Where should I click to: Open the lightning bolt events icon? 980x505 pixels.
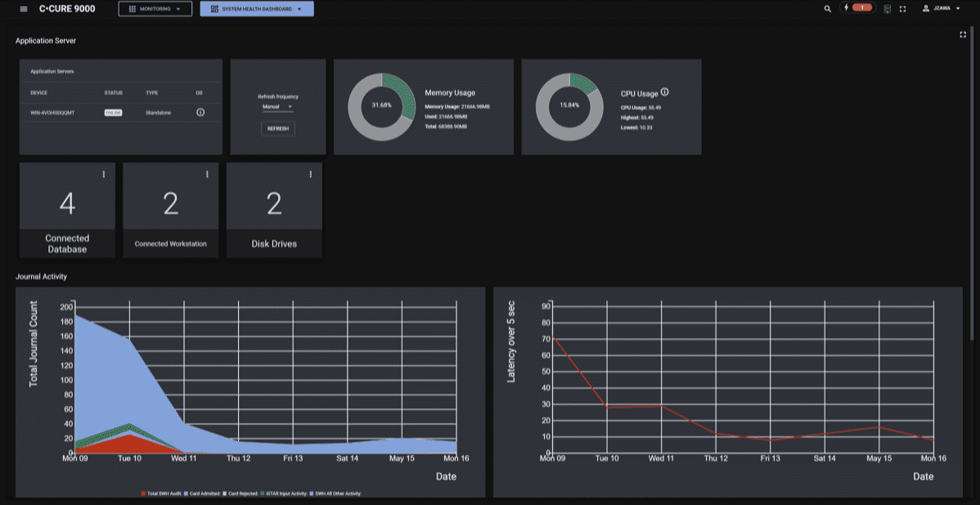tap(846, 8)
